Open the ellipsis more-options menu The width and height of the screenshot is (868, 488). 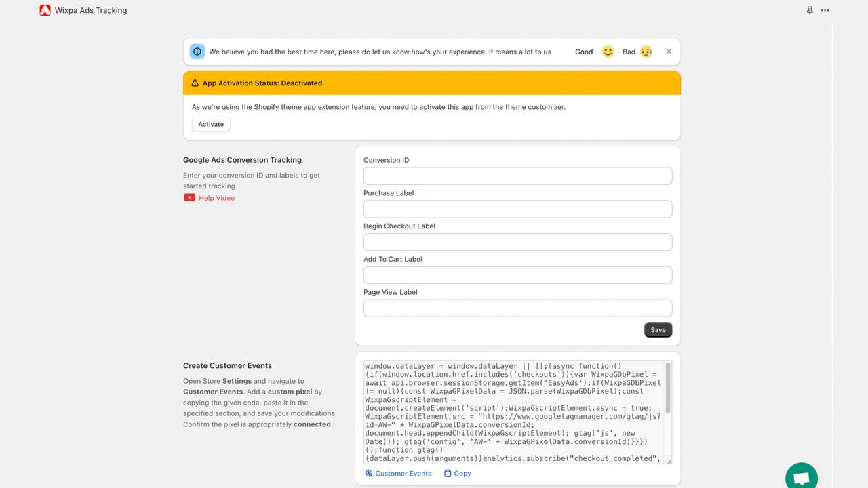click(825, 10)
